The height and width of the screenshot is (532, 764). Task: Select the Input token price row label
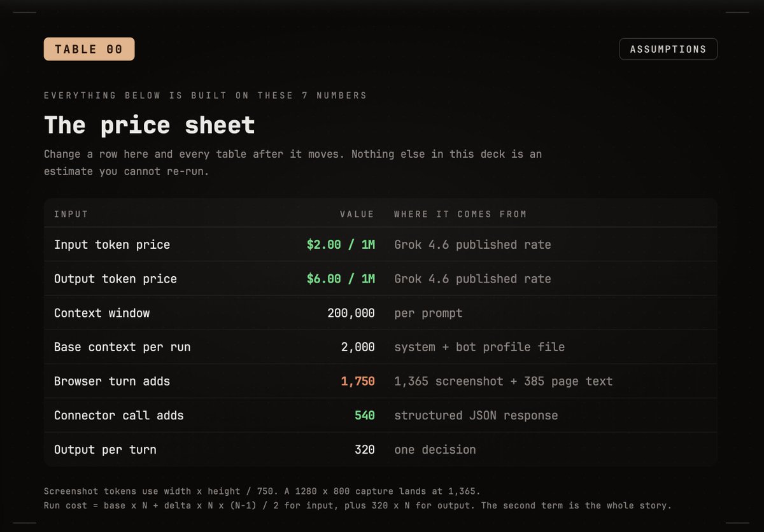click(x=112, y=244)
